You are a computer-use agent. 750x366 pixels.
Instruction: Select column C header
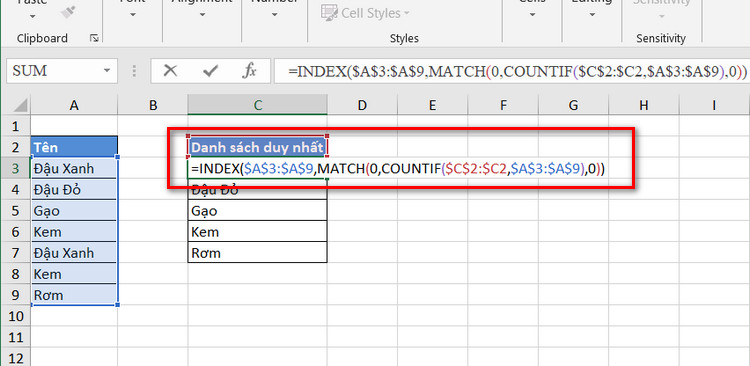[x=258, y=105]
